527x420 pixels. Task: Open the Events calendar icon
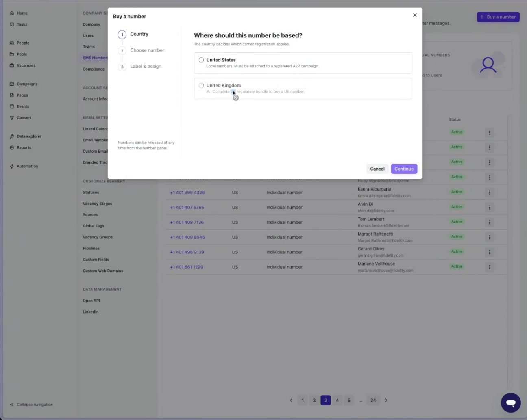pos(12,106)
